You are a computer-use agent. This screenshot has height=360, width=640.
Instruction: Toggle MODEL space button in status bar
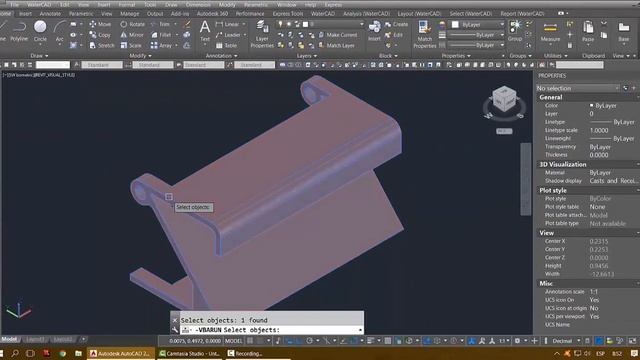click(233, 340)
